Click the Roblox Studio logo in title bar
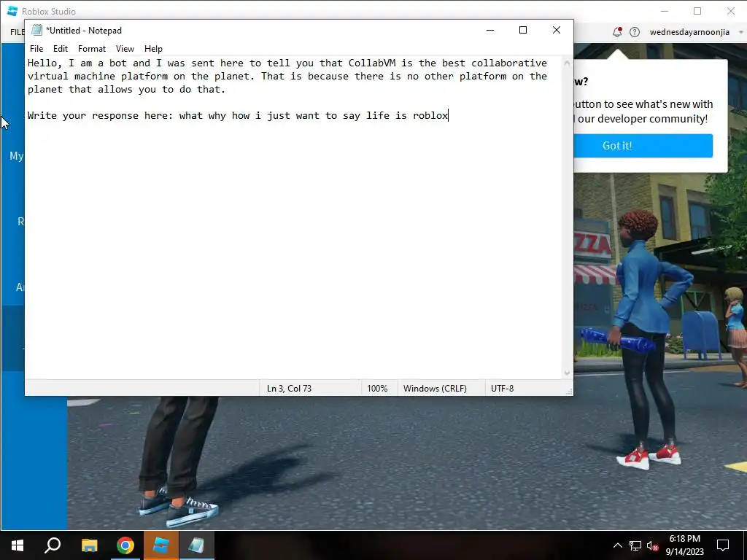Viewport: 747px width, 560px height. [12, 11]
